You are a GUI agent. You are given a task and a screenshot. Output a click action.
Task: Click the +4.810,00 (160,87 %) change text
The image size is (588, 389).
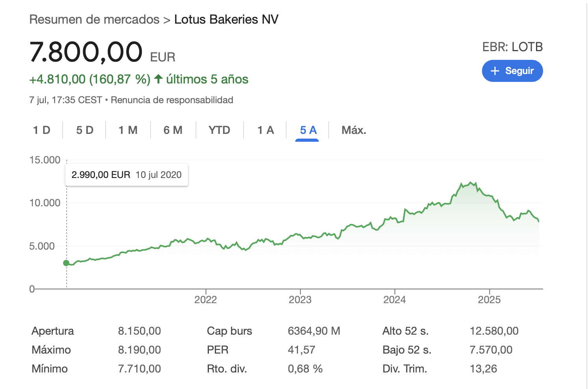coord(90,79)
